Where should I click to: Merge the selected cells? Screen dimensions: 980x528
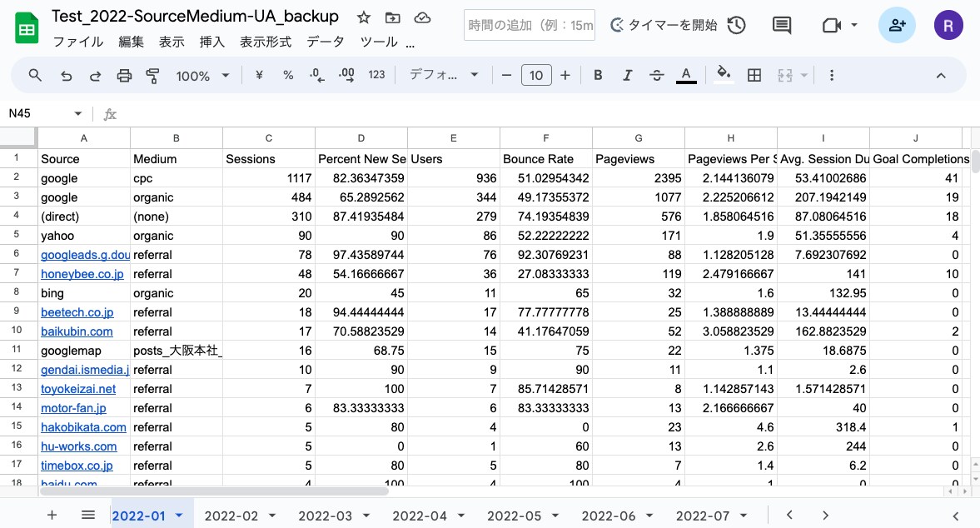pos(785,76)
